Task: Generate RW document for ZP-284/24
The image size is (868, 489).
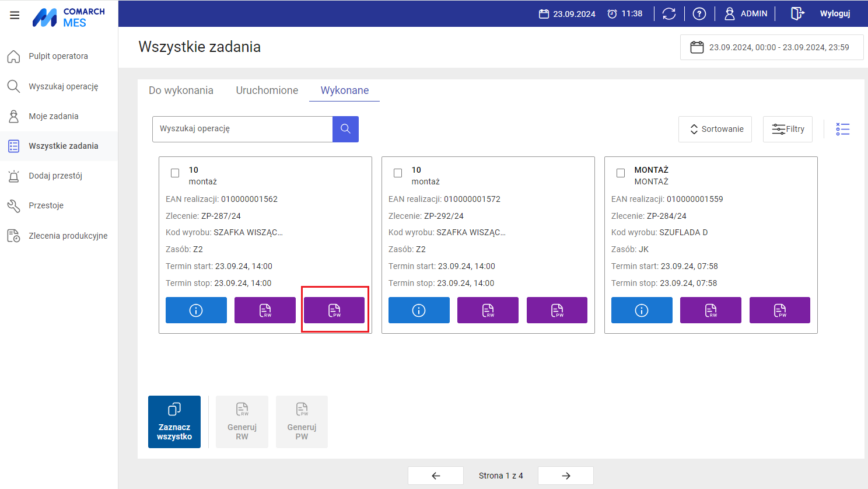Action: pos(710,310)
